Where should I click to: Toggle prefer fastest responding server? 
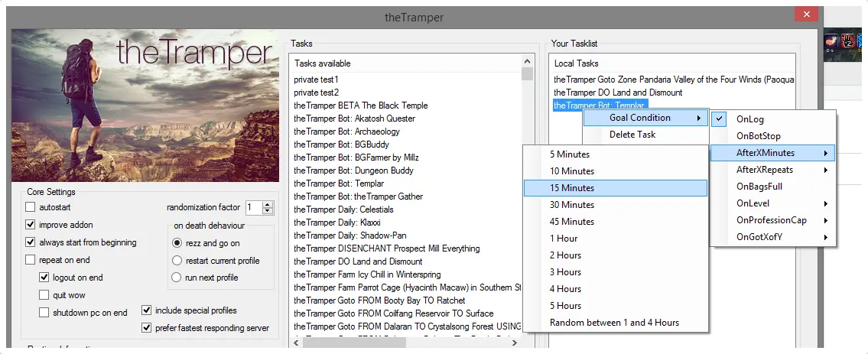[146, 328]
